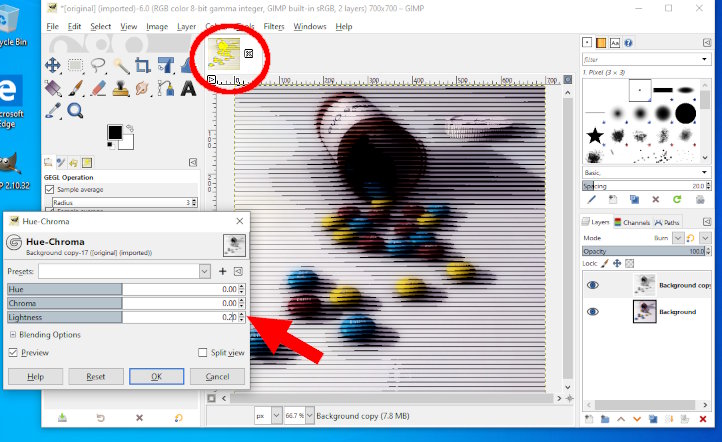Select the Unified Transform tool

[165, 65]
